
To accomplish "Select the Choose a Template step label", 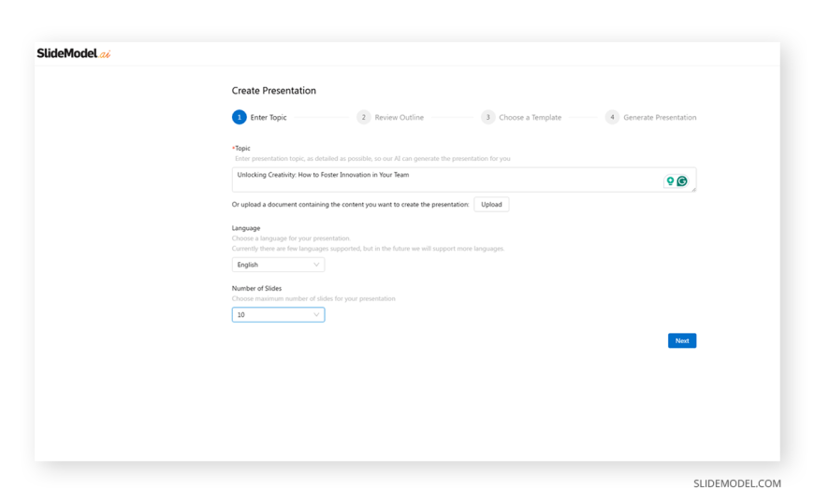I will coord(530,117).
